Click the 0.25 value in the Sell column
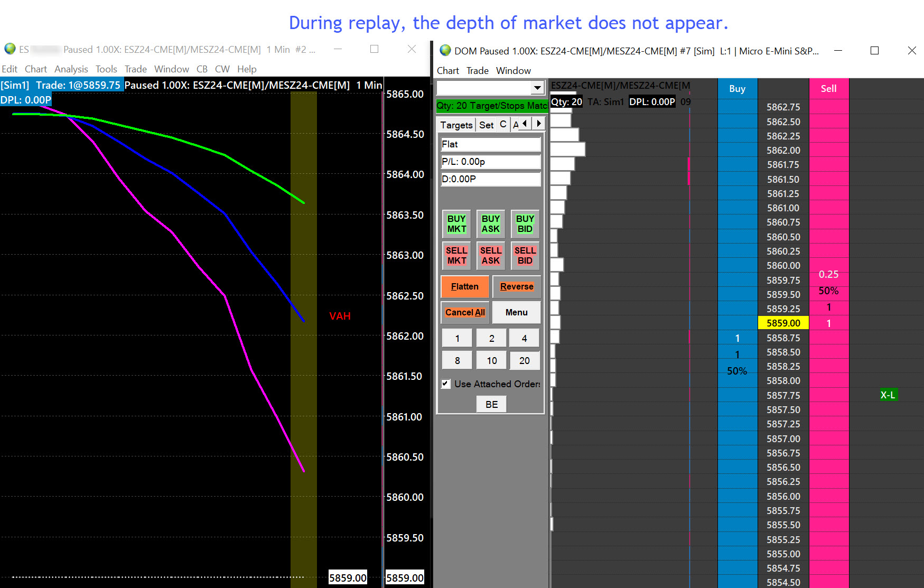Image resolution: width=924 pixels, height=588 pixels. (x=828, y=274)
